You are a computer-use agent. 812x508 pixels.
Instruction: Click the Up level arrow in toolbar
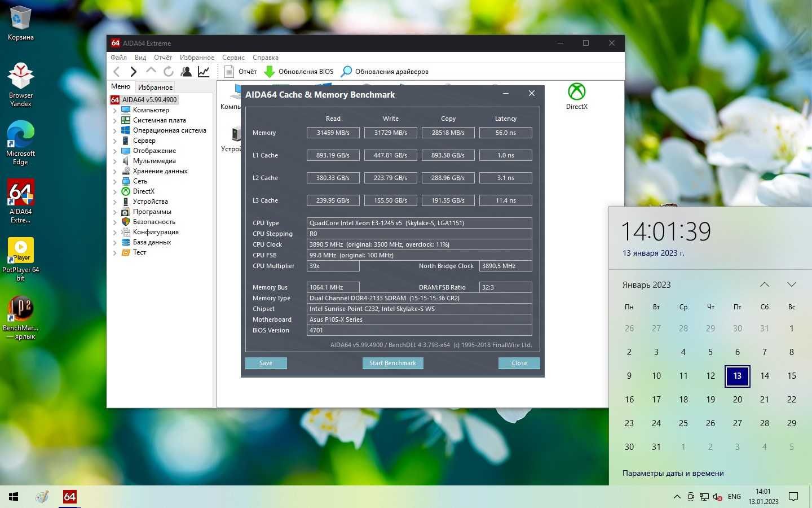(x=151, y=71)
